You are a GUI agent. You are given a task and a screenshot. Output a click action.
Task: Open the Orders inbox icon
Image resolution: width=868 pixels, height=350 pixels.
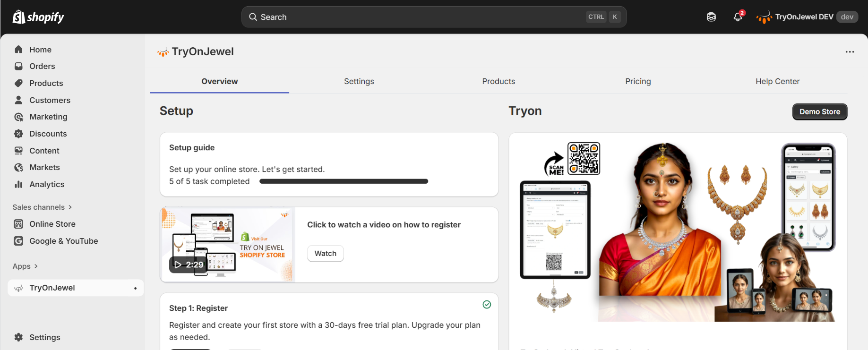18,66
